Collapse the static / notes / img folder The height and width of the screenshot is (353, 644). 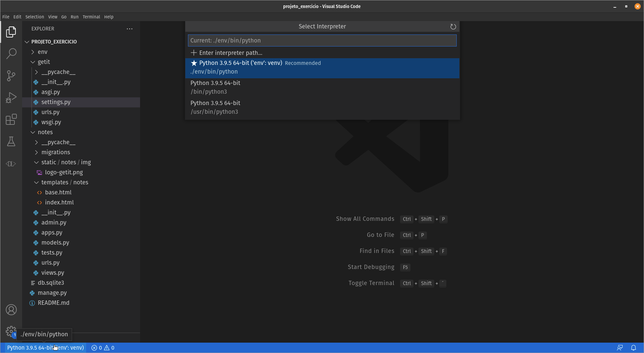(x=37, y=162)
